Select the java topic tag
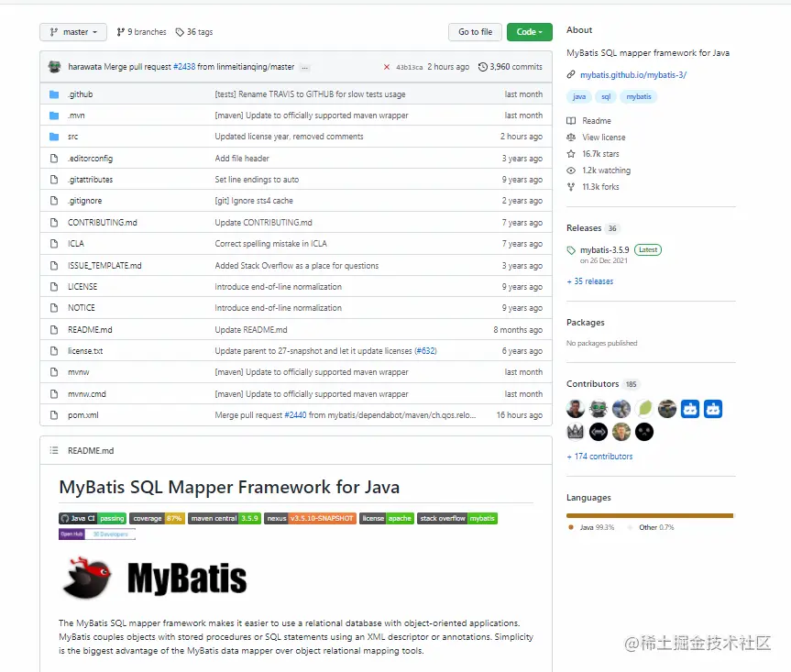This screenshot has height=672, width=791. (579, 96)
